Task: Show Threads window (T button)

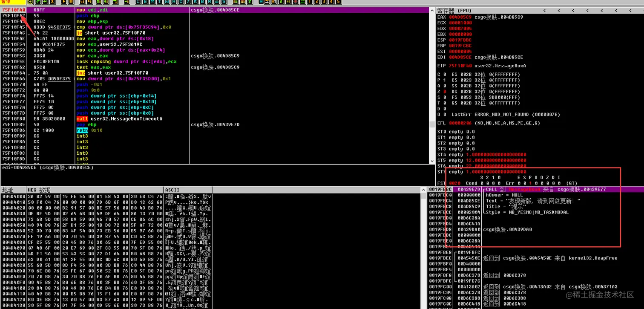Action: [160, 2]
